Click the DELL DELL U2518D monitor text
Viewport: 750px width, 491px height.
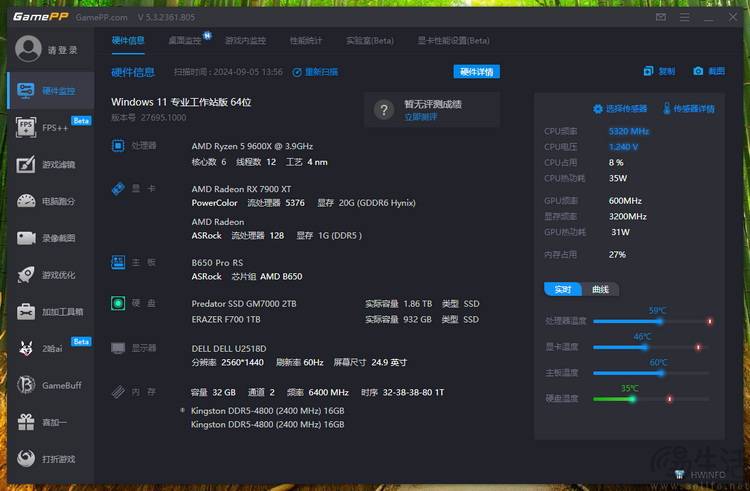(x=229, y=349)
